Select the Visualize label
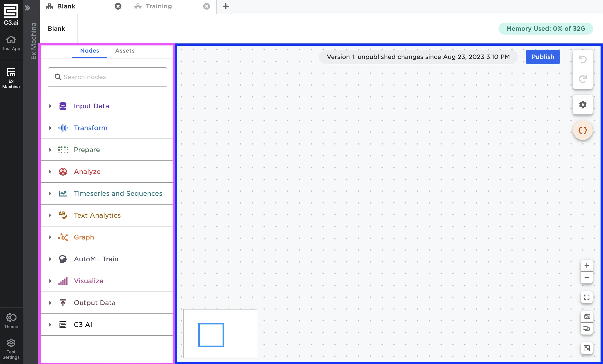This screenshot has width=603, height=364. pyautogui.click(x=89, y=281)
